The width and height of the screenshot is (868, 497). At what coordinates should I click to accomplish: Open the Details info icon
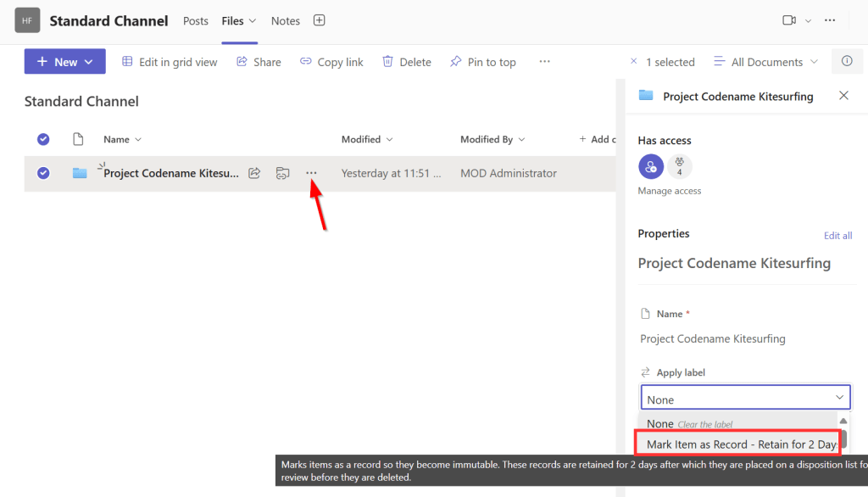[x=847, y=61]
